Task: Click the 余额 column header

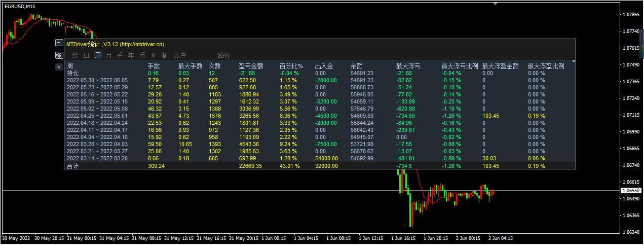Action: 356,66
